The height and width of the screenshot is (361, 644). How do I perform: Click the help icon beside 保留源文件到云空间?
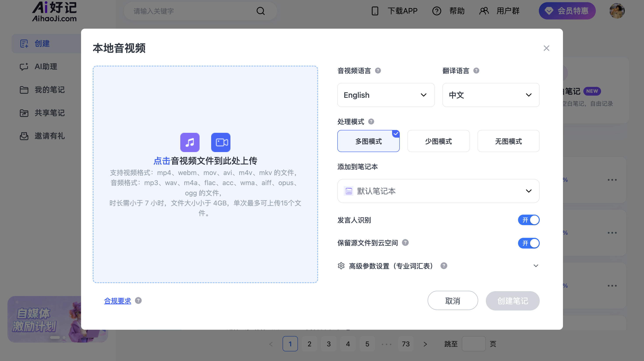pos(405,243)
